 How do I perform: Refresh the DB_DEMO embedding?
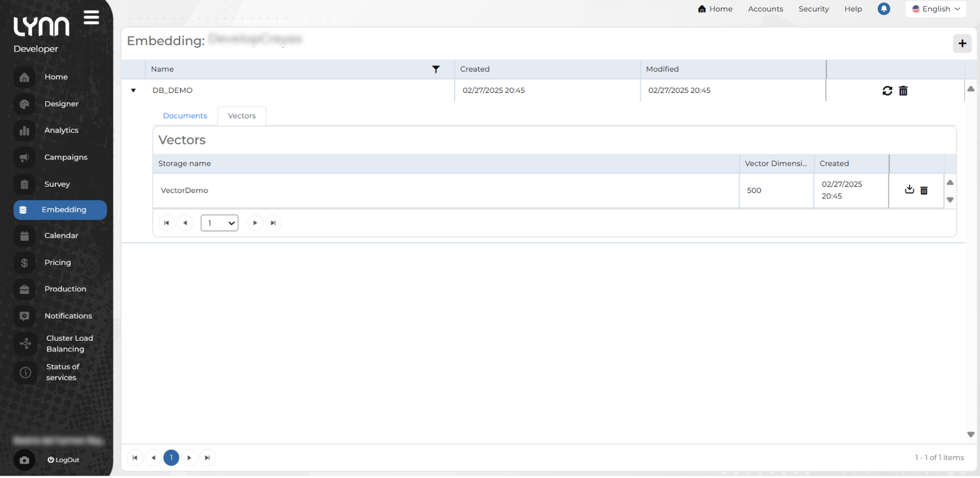click(x=887, y=91)
